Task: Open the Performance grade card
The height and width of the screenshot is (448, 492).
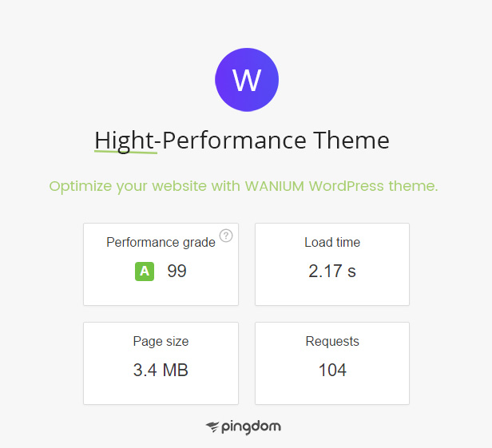Action: pos(161,264)
